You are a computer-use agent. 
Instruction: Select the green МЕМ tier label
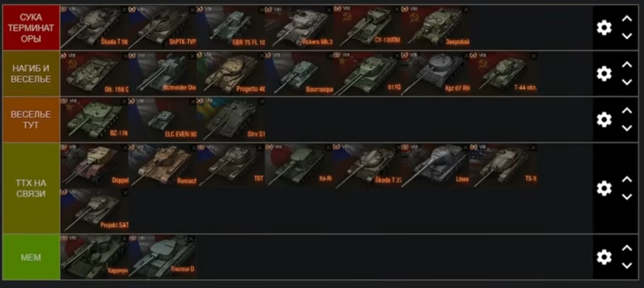31,257
